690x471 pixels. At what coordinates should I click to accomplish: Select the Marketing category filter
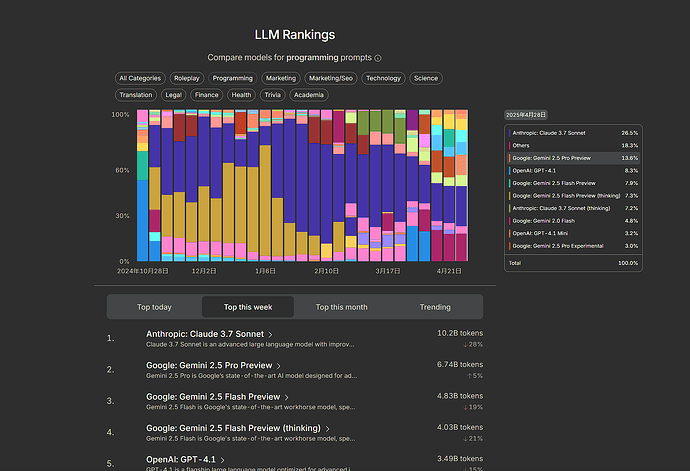click(281, 78)
